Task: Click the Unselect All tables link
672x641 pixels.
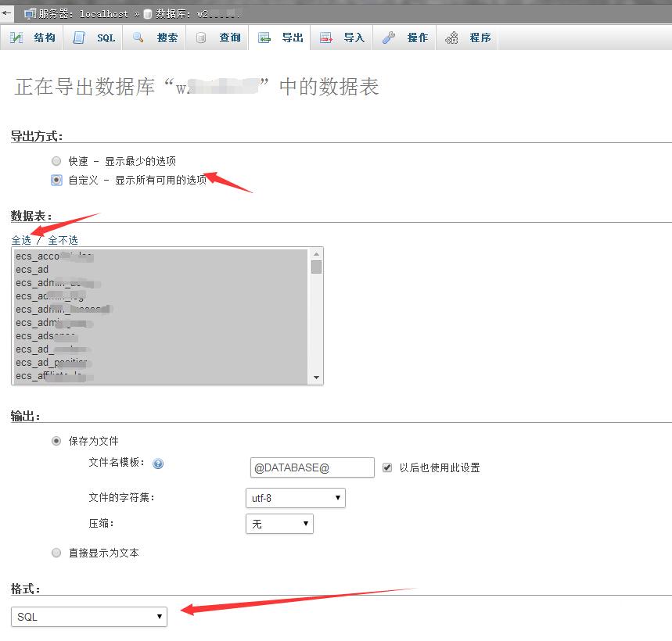Action: coord(63,240)
